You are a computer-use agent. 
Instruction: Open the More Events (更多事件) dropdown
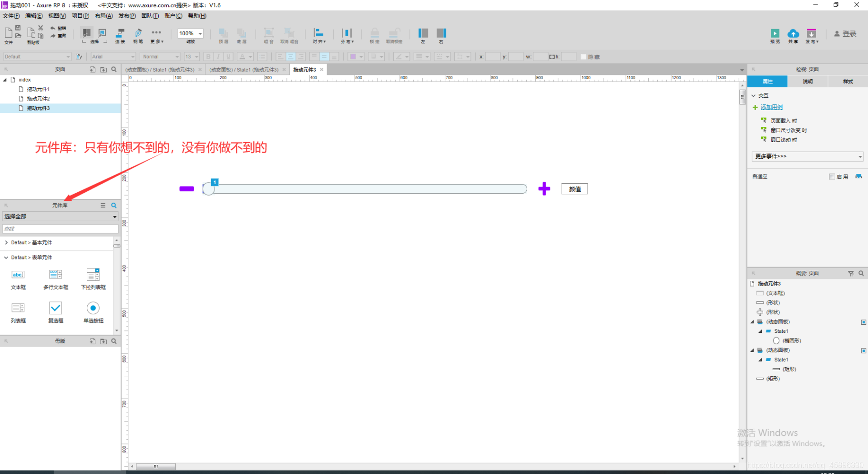click(x=807, y=156)
